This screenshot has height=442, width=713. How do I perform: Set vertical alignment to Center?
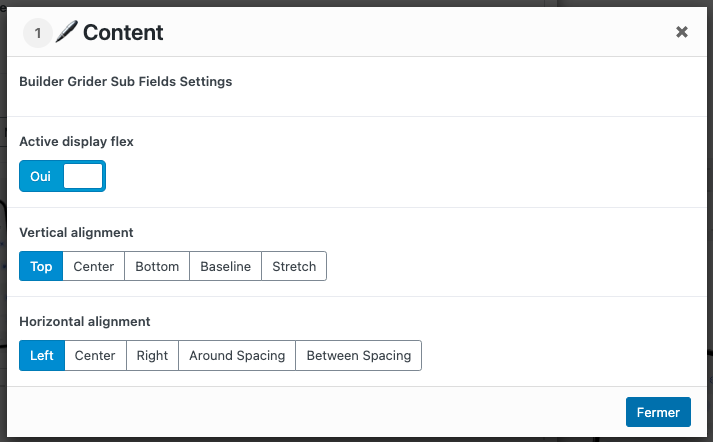(94, 266)
